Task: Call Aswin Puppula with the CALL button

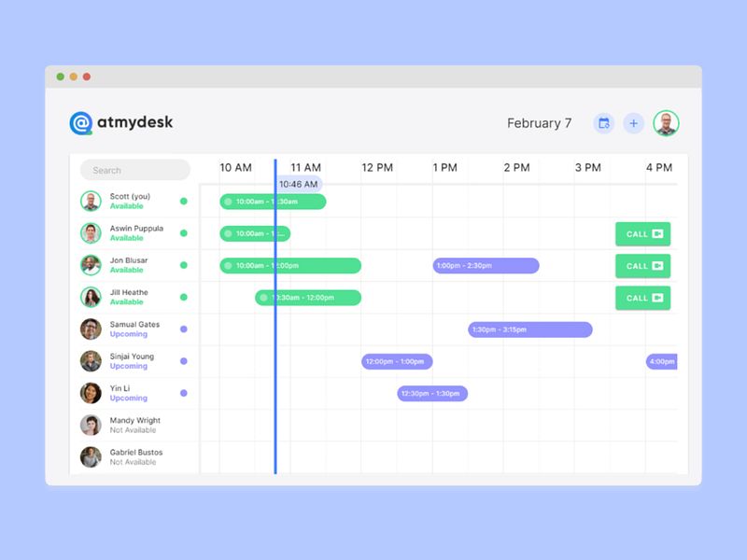Action: click(x=642, y=234)
